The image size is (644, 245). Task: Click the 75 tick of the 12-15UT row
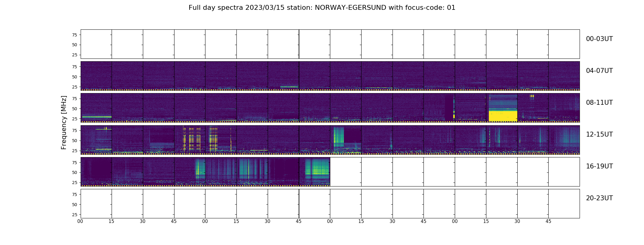pos(75,130)
